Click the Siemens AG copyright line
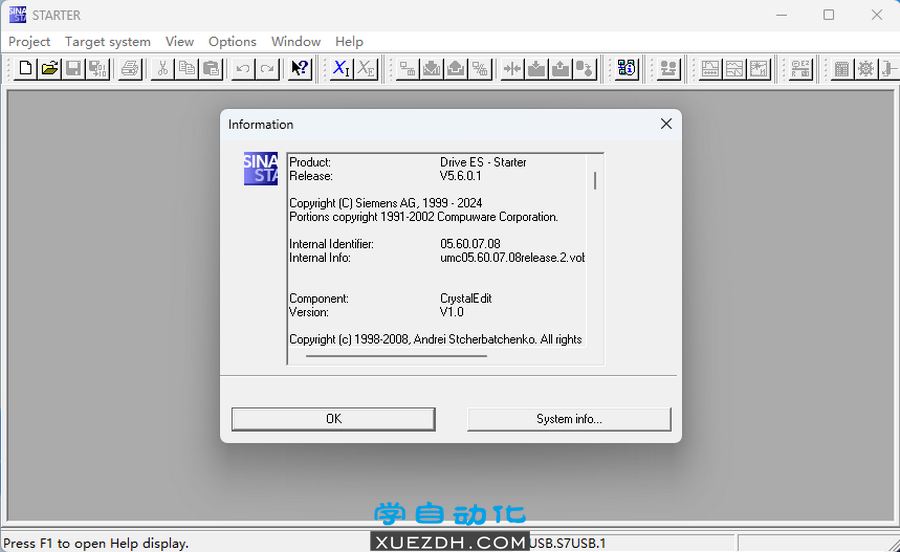The image size is (900, 552). [386, 203]
